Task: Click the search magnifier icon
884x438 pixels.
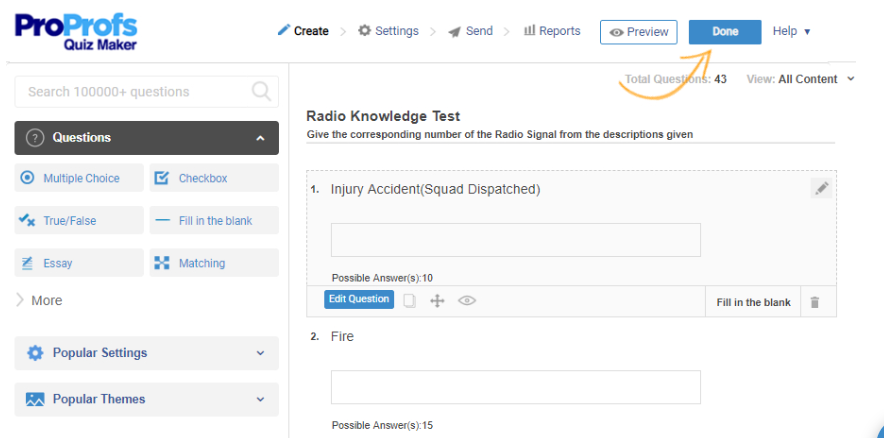Action: click(262, 91)
